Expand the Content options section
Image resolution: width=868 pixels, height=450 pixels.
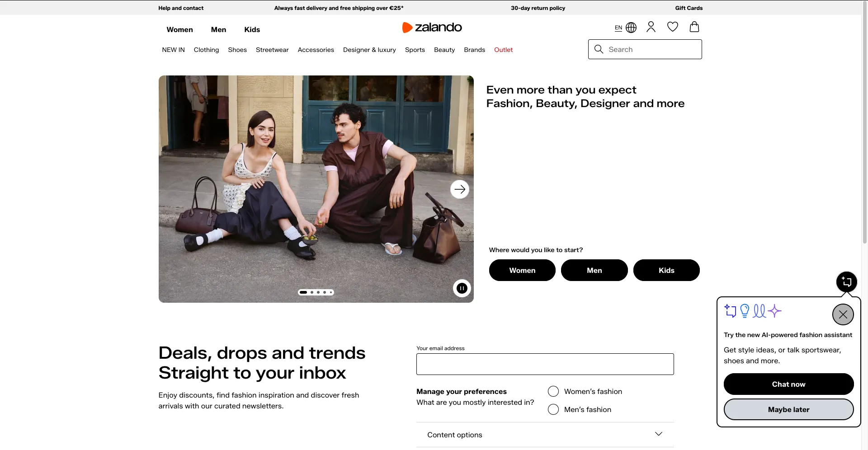pyautogui.click(x=545, y=435)
